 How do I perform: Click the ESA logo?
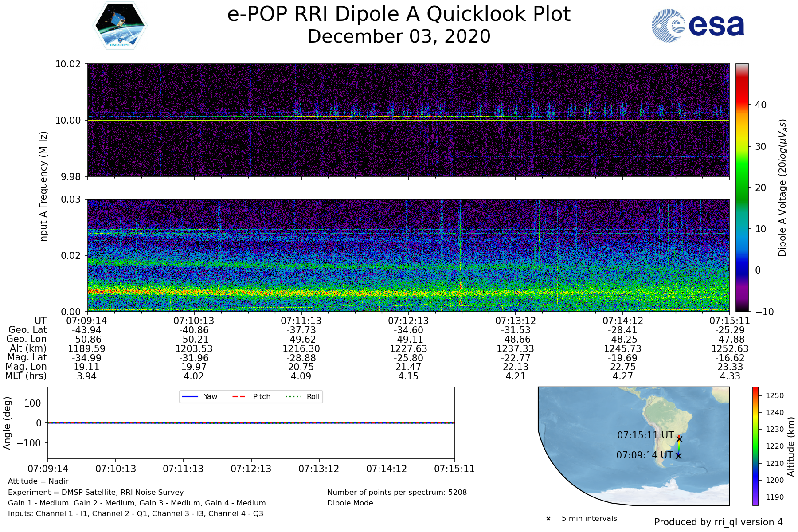pos(698,26)
